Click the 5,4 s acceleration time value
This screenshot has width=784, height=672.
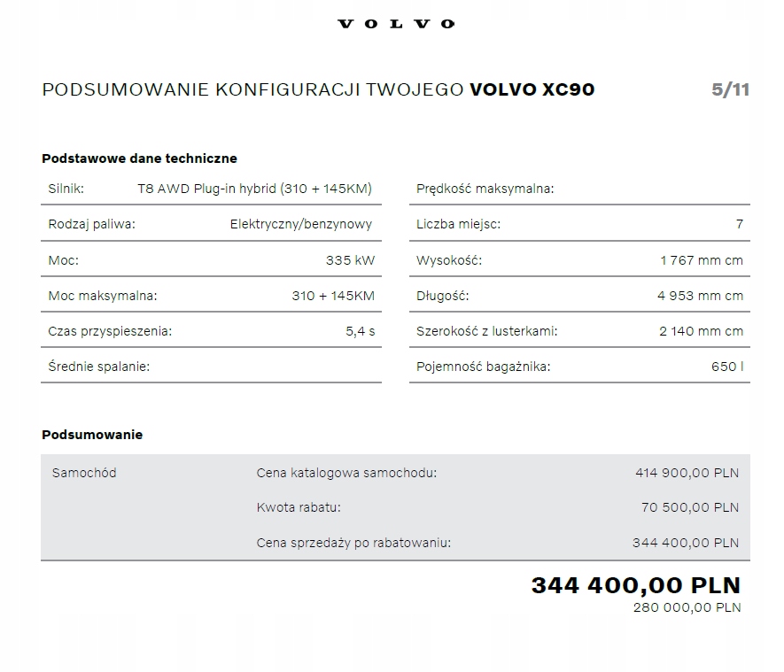pos(360,331)
